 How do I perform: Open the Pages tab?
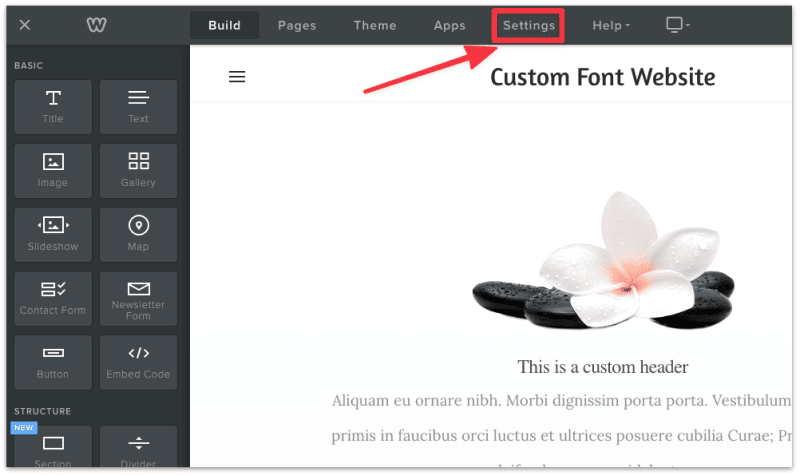coord(297,25)
